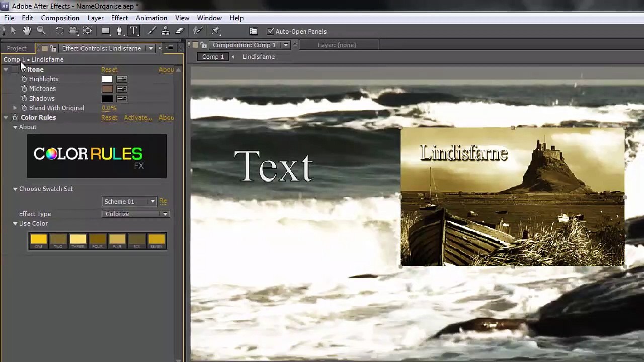This screenshot has width=644, height=362.
Task: Select the Eraser tool
Action: (x=179, y=31)
